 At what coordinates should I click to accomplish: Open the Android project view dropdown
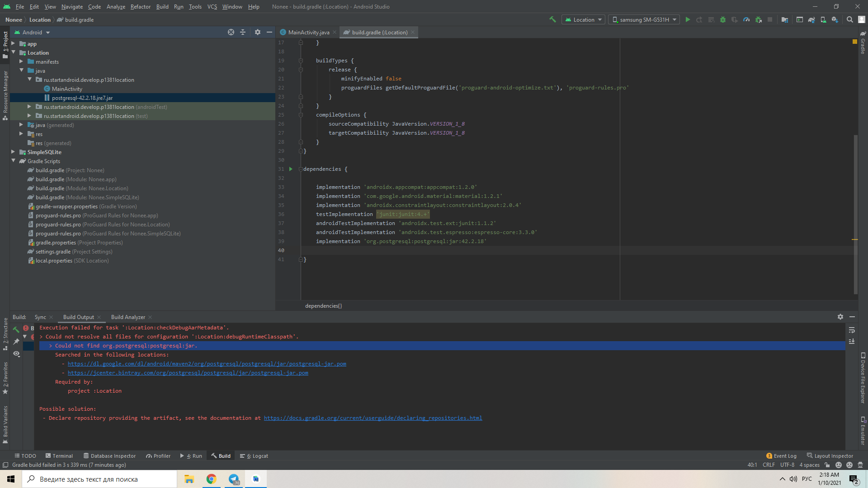pyautogui.click(x=32, y=33)
